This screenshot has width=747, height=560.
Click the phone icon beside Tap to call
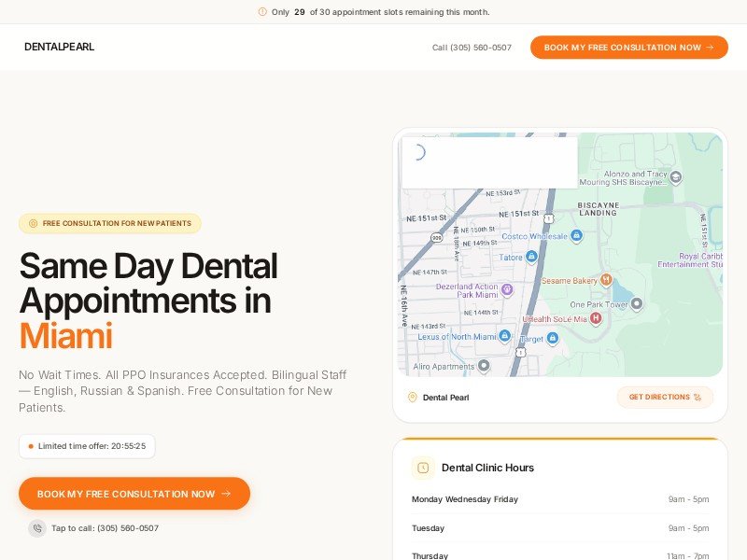(37, 528)
